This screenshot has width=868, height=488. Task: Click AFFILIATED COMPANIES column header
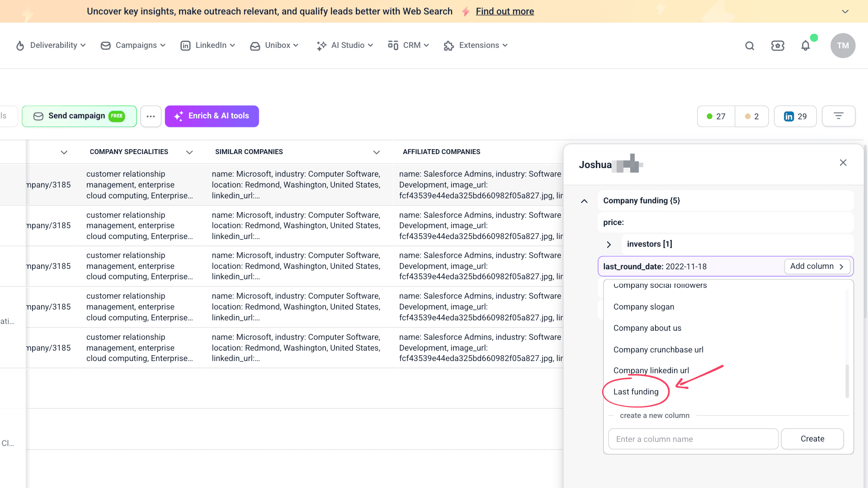[x=441, y=152]
